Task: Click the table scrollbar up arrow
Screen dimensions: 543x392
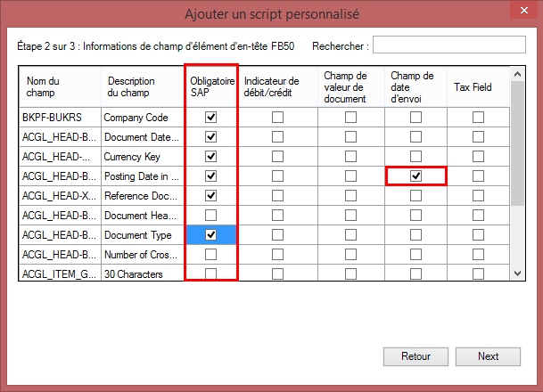Action: click(518, 74)
